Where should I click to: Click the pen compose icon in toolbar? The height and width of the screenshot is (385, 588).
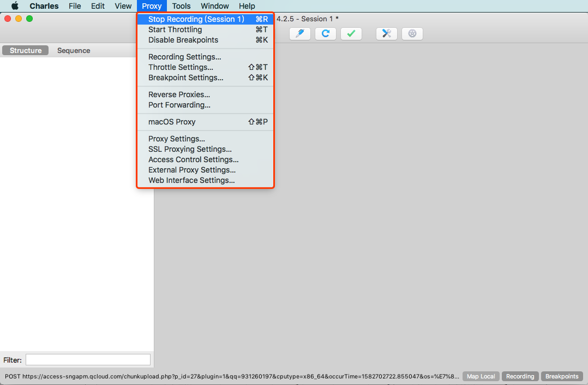[299, 33]
